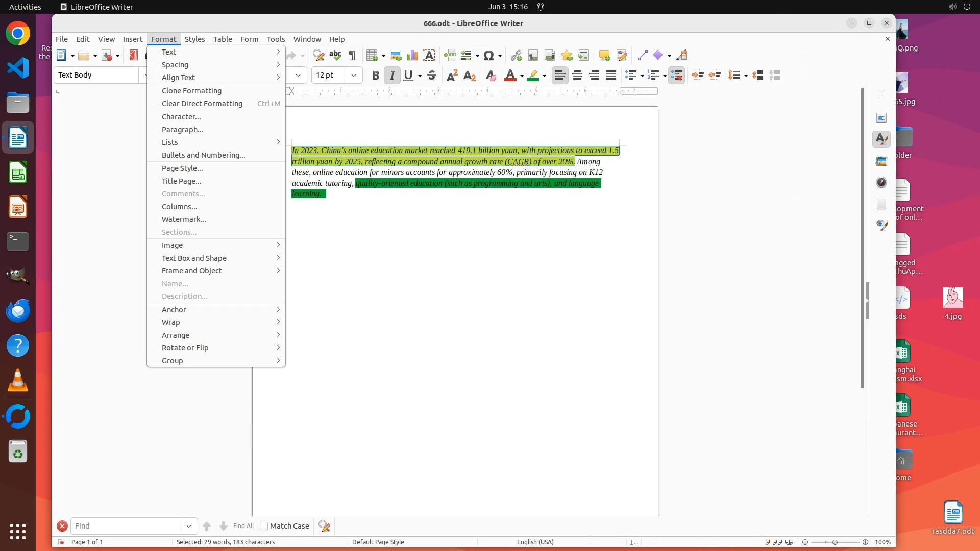Apply Superscript formatting icon
Viewport: 980px width, 551px height.
(452, 76)
